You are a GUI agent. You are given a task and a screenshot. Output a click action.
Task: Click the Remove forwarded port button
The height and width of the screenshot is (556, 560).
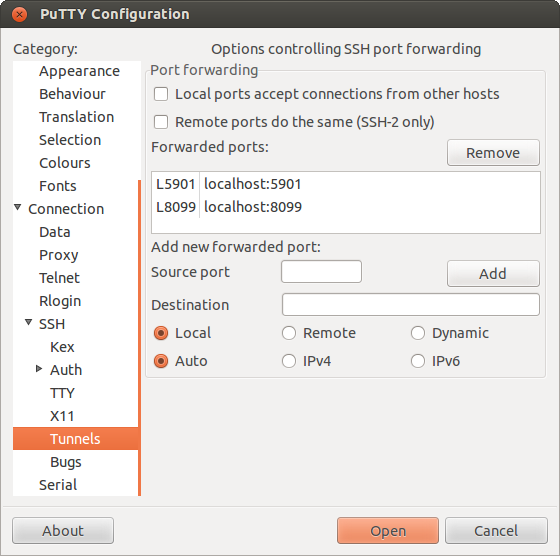tap(493, 153)
